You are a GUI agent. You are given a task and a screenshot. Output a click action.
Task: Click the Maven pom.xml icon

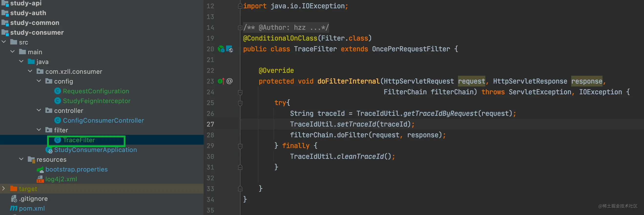14,208
